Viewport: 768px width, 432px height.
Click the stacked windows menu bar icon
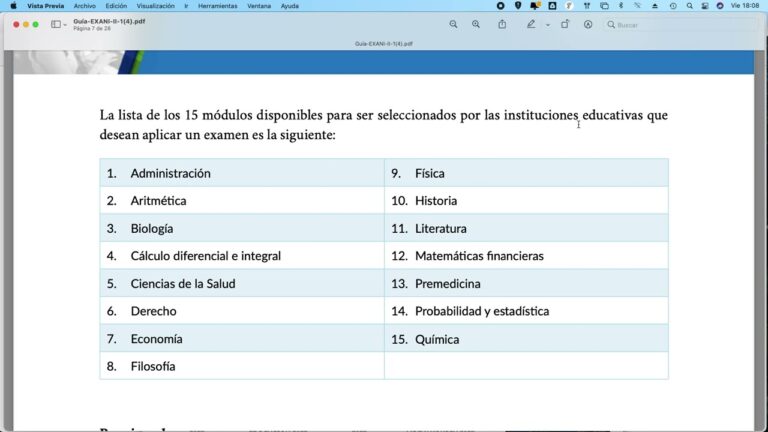click(x=604, y=6)
